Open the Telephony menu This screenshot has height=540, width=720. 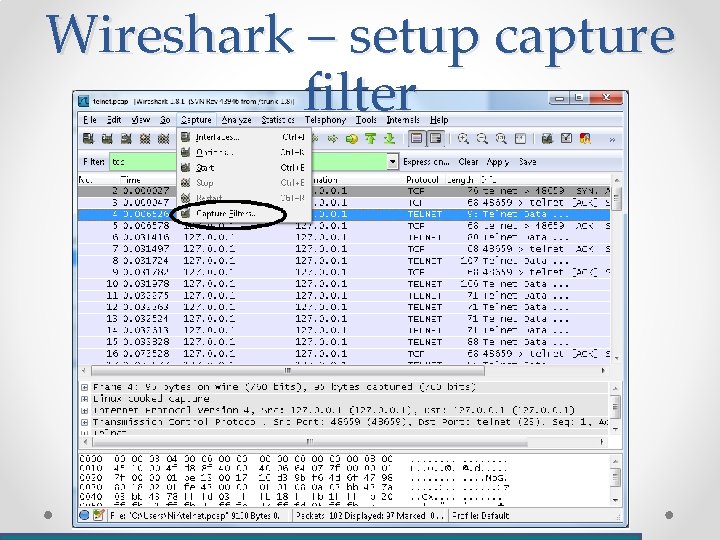pos(325,120)
